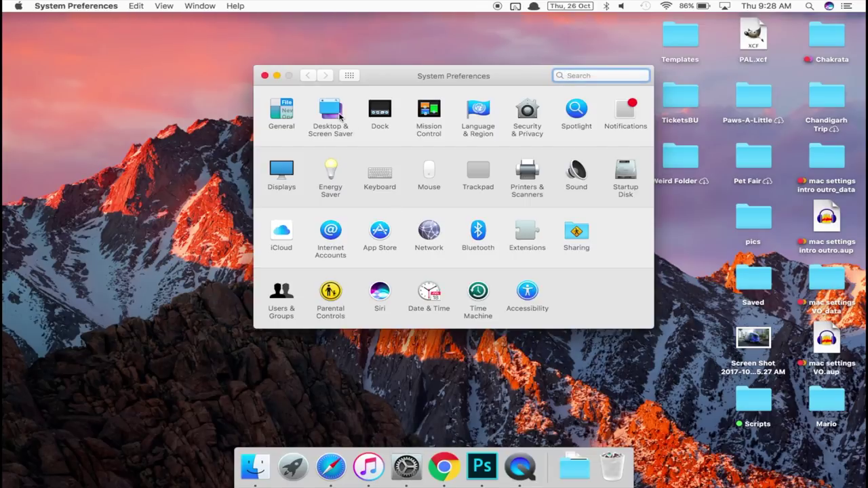Viewport: 868px width, 488px height.
Task: Open Sound preferences
Action: (x=576, y=175)
